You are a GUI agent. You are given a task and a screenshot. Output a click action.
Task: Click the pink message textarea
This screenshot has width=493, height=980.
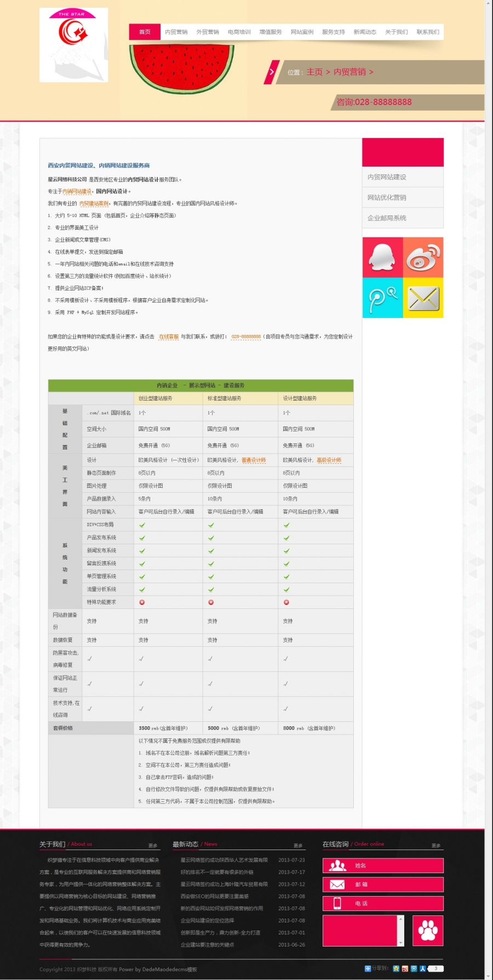(360, 931)
